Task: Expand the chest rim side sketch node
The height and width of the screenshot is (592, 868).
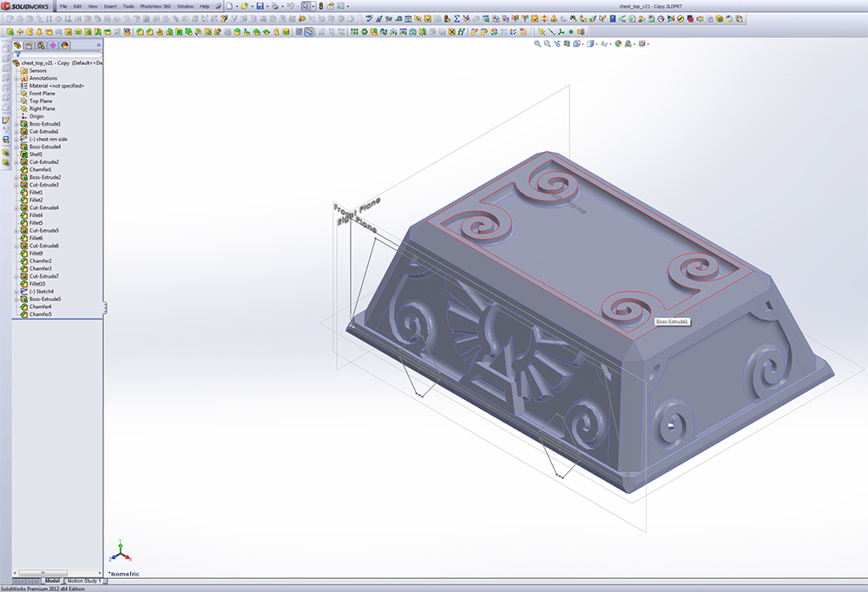Action: point(16,140)
